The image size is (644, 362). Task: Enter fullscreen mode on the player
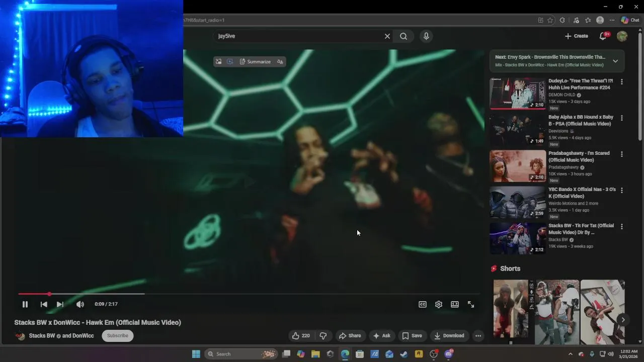[x=471, y=304]
